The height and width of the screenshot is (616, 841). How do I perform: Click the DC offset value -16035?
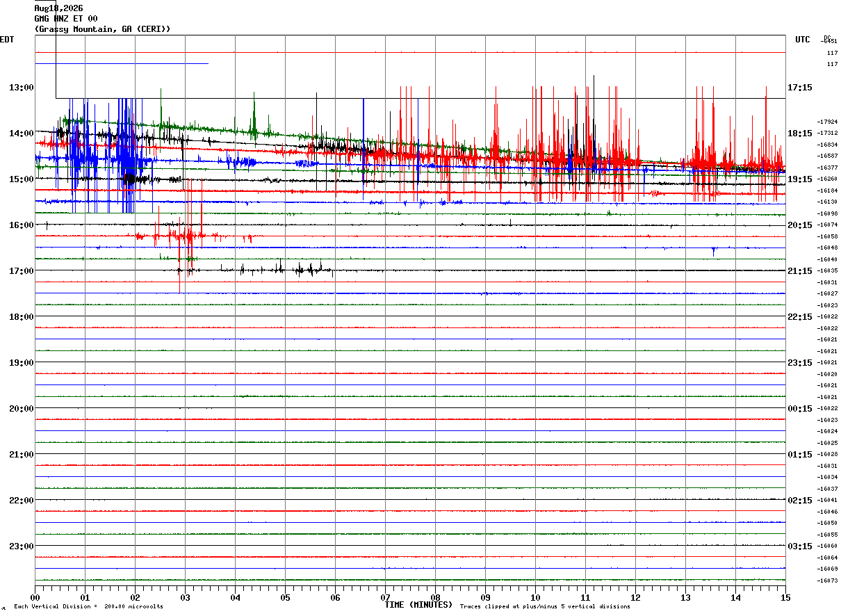[x=827, y=270]
